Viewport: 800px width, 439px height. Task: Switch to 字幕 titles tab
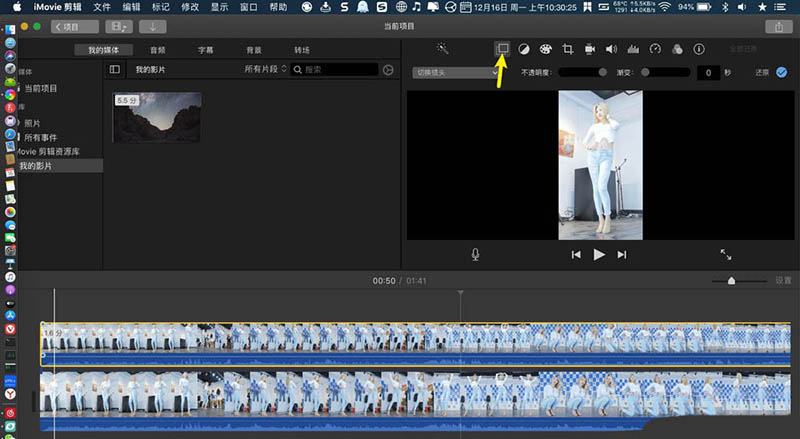tap(206, 50)
